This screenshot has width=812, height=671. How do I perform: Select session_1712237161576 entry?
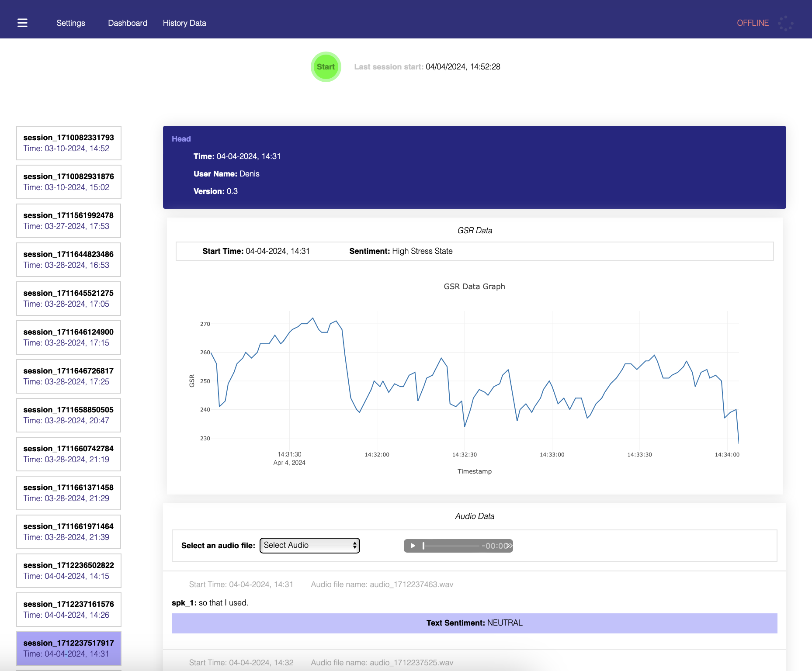[69, 609]
